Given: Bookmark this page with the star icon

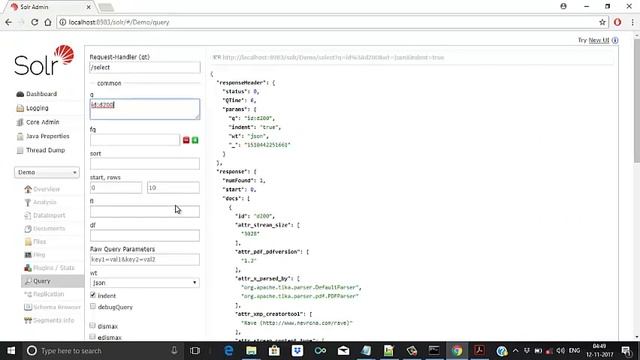Looking at the screenshot, I should point(602,22).
